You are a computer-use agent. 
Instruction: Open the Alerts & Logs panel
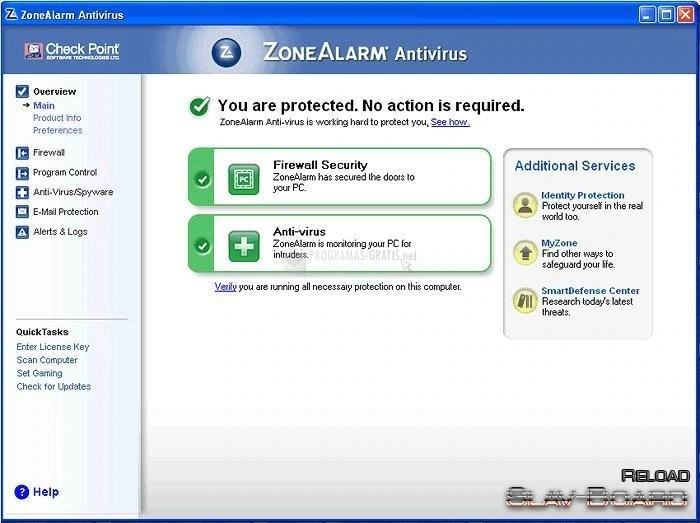60,232
